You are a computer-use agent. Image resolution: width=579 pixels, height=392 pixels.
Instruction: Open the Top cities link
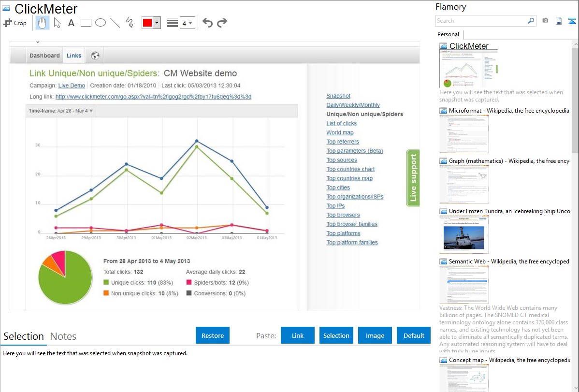338,188
